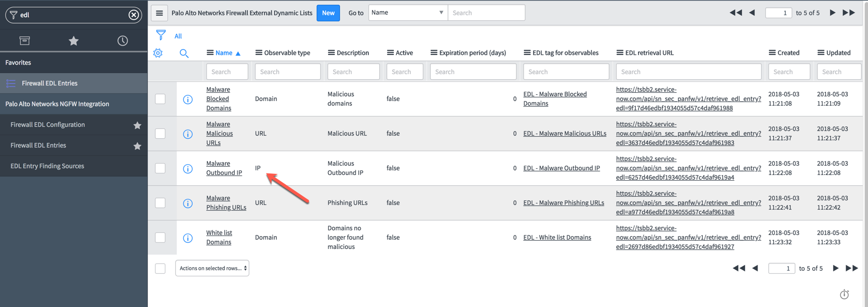The image size is (868, 307).
Task: Go to first page at bottom
Action: 739,268
